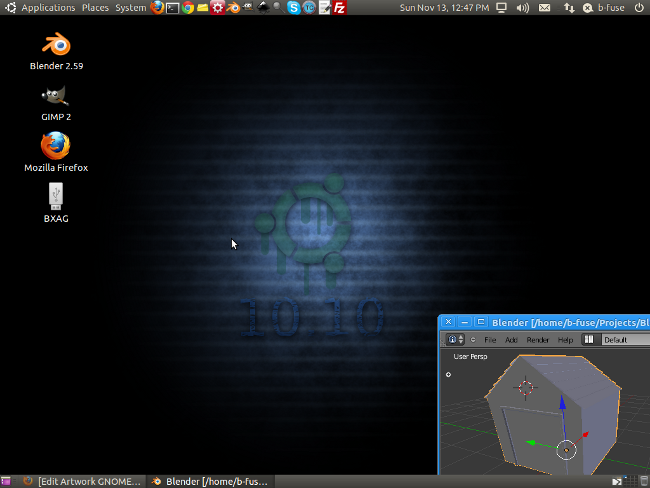Image resolution: width=650 pixels, height=488 pixels.
Task: Click the magnifier search icon in the top panel
Action: [278, 7]
